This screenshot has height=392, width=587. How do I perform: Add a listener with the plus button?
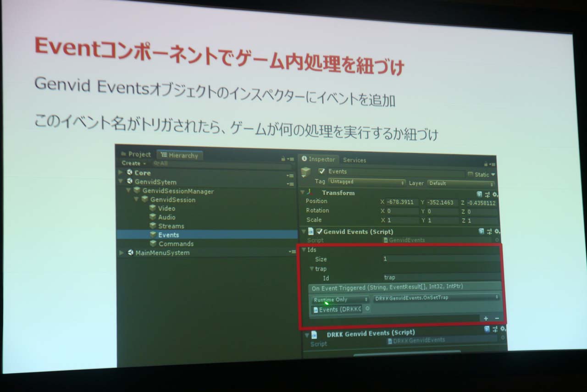click(x=486, y=318)
